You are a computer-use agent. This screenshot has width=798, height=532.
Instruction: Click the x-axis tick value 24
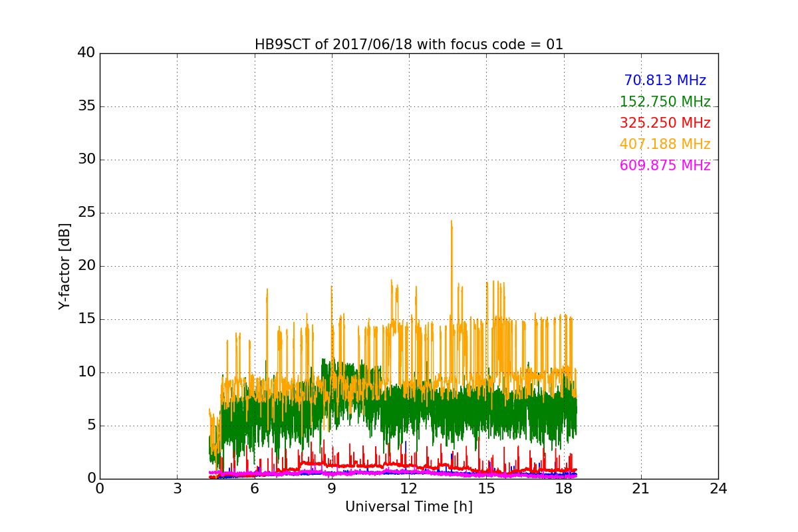pos(718,489)
